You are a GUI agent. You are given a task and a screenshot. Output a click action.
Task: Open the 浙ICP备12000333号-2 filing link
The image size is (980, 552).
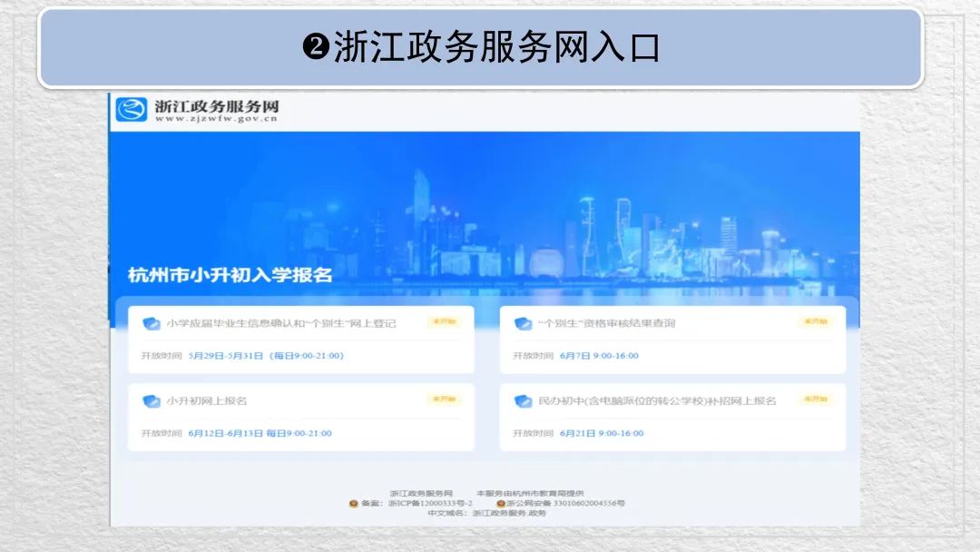(x=431, y=503)
